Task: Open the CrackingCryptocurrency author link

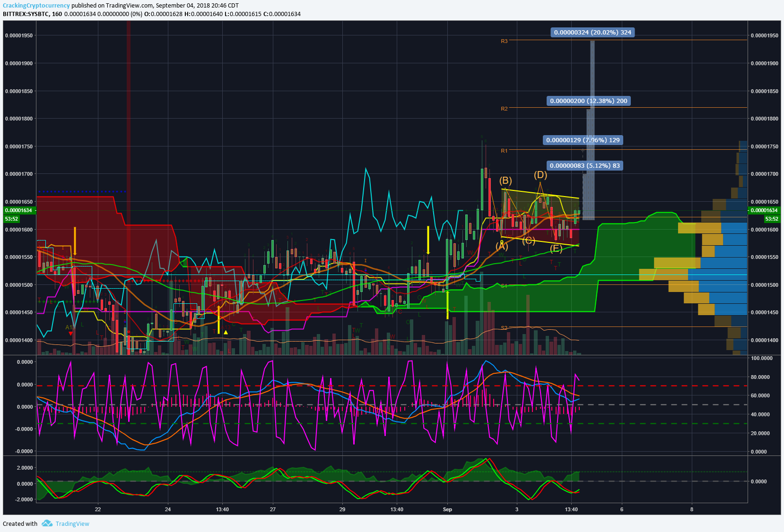Action: pos(36,5)
